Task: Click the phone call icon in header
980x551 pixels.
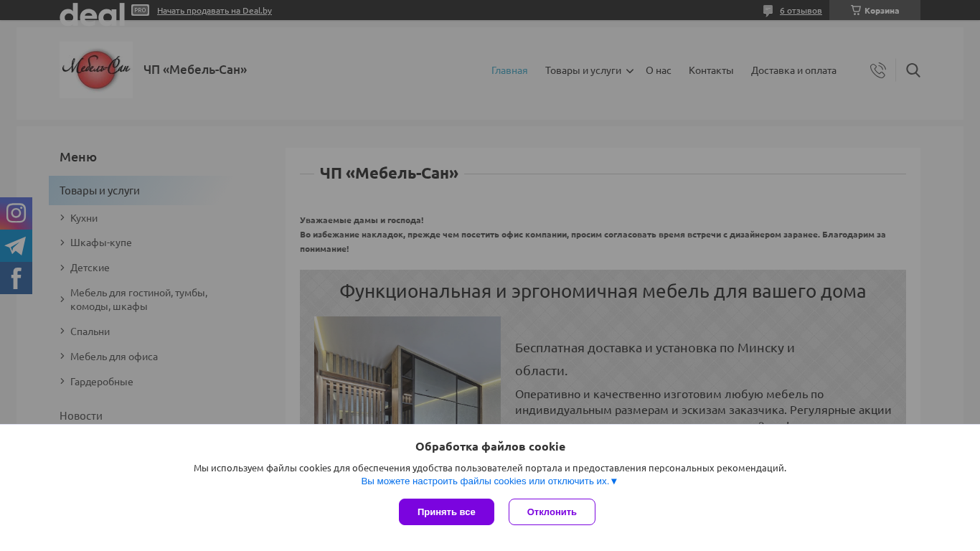Action: (x=878, y=70)
